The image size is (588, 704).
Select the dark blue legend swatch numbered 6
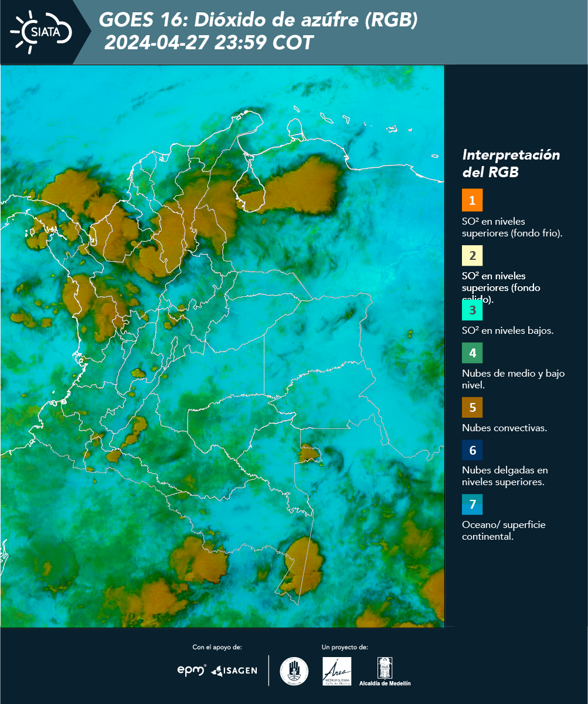(472, 451)
